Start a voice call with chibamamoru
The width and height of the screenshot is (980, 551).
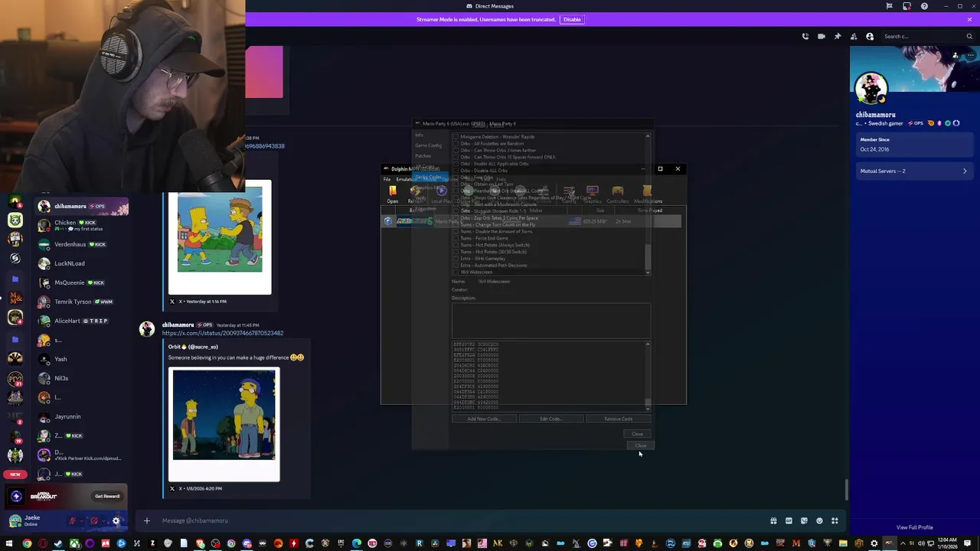tap(805, 36)
